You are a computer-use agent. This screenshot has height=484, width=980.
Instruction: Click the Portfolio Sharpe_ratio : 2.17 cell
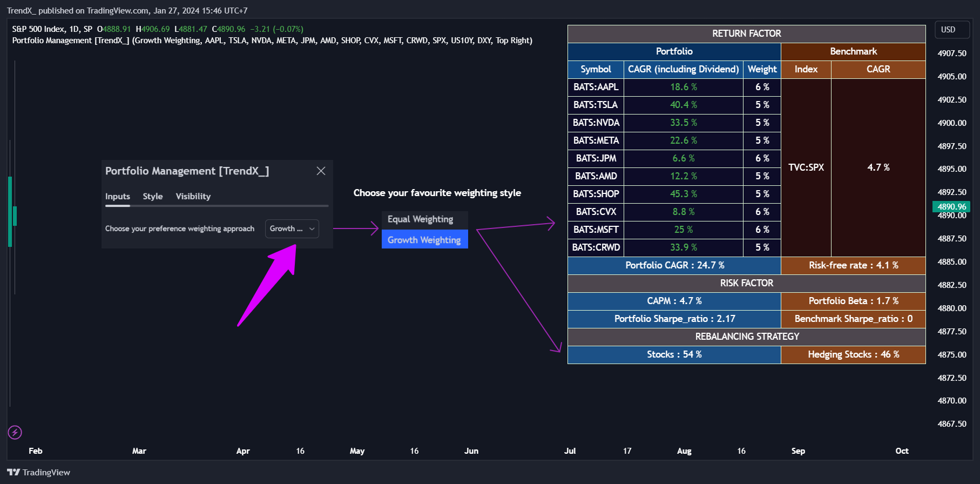(674, 319)
